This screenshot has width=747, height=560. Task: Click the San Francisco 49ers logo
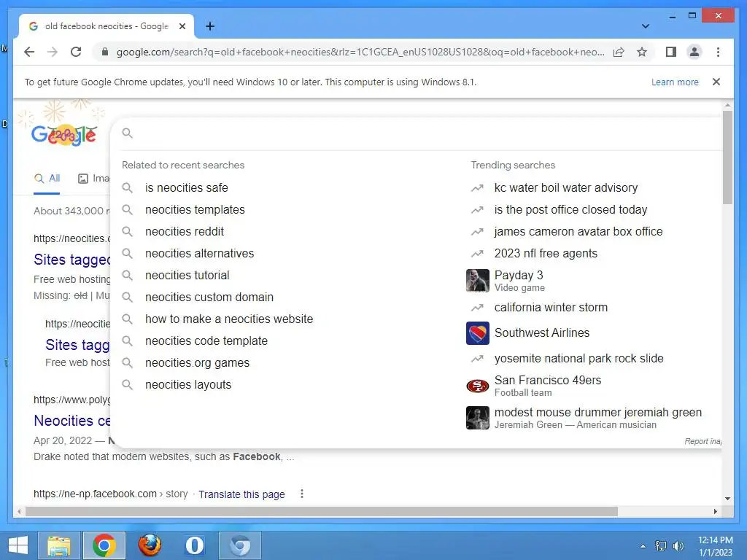pyautogui.click(x=477, y=386)
